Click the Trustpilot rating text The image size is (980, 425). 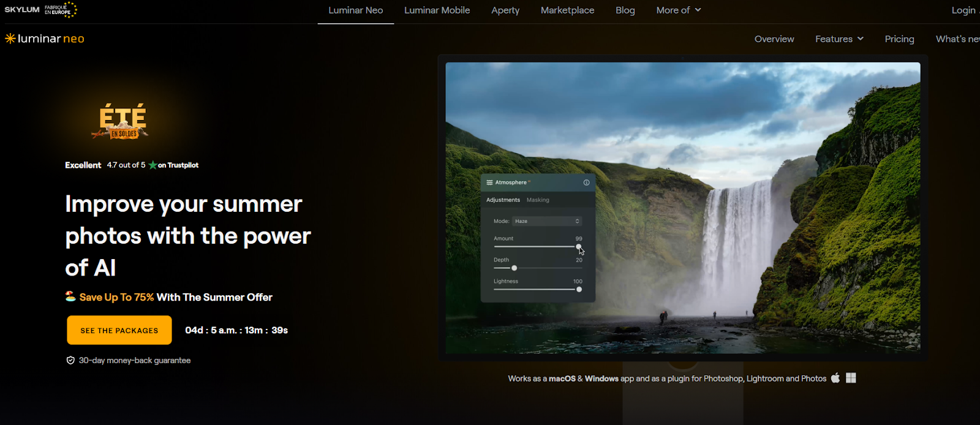(132, 165)
